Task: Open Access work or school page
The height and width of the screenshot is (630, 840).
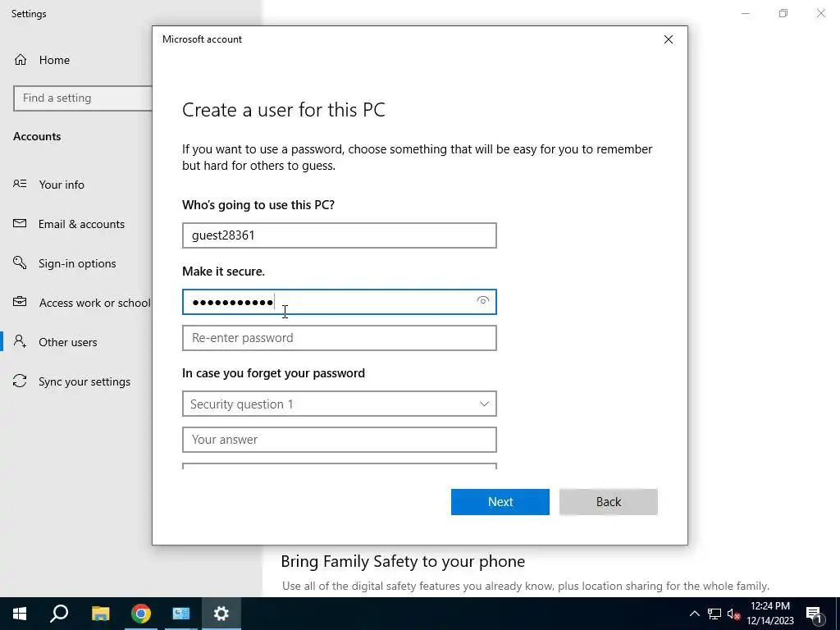Action: coord(95,304)
